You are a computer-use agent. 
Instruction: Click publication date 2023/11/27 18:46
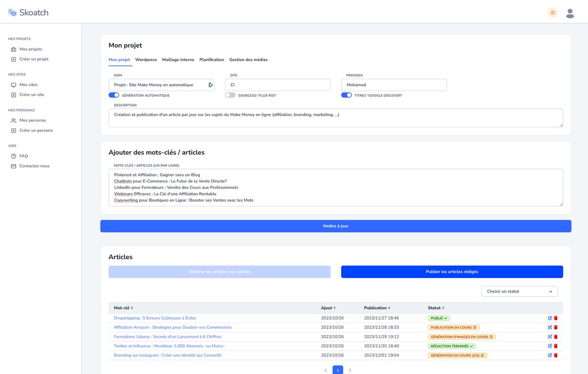[x=381, y=318]
